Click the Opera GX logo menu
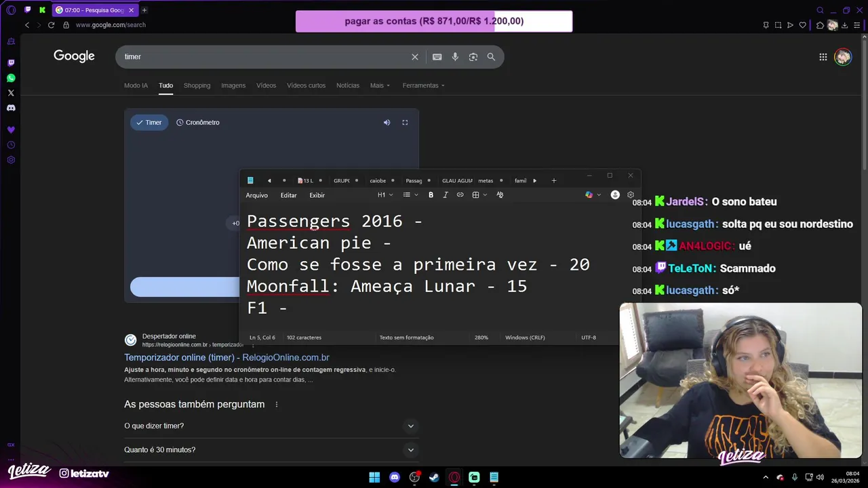 (x=11, y=10)
